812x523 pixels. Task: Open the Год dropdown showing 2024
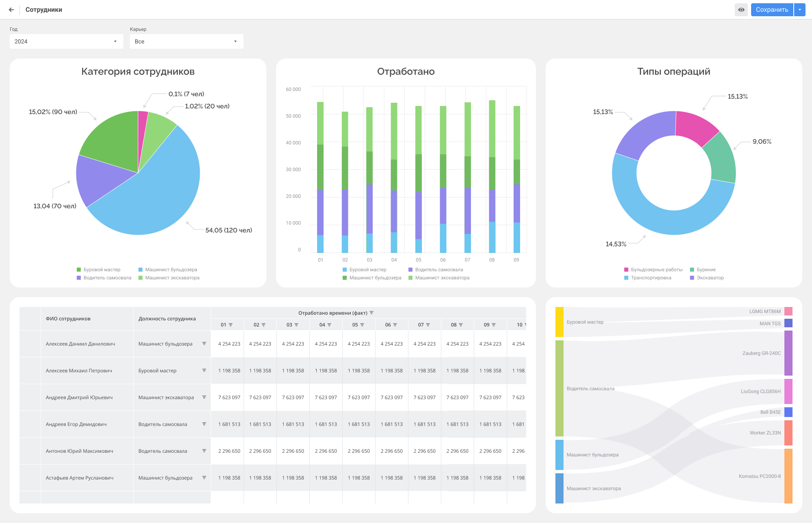pyautogui.click(x=66, y=41)
